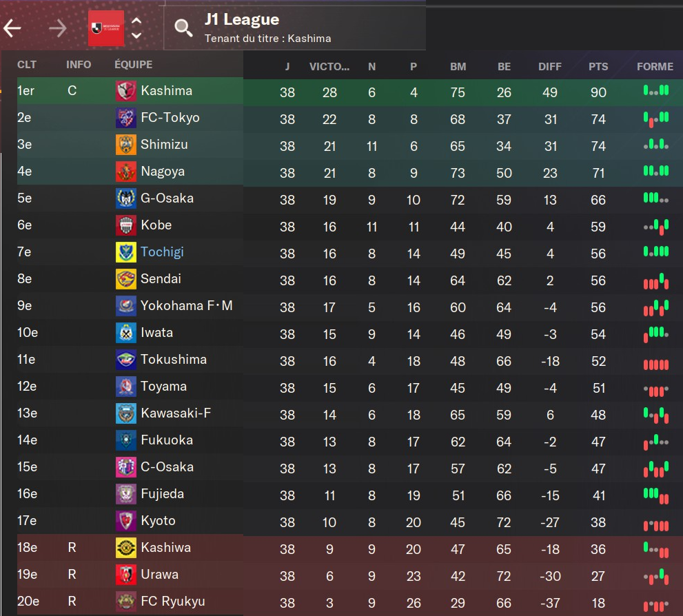Sort table by DIFF column header
683x616 pixels.
(x=550, y=67)
